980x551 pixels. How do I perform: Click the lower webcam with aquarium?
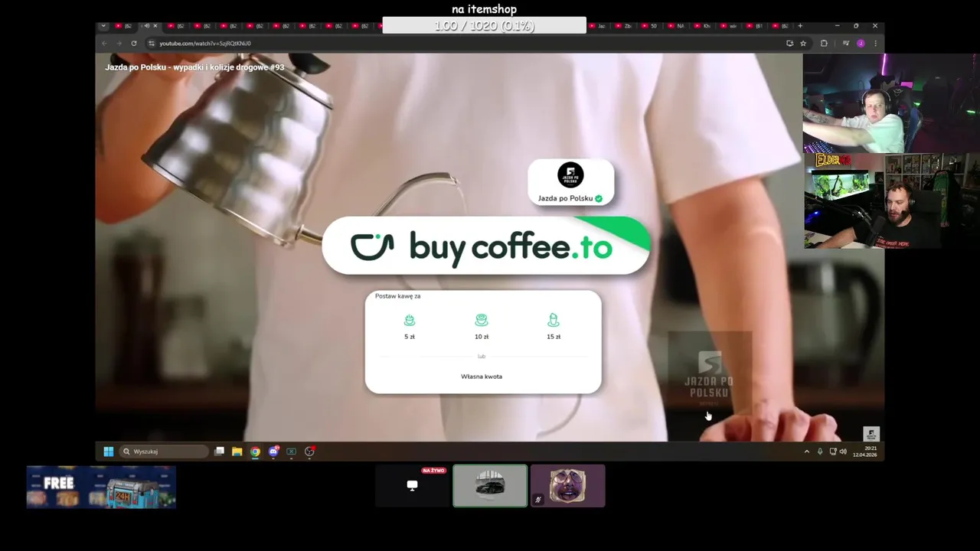[x=891, y=201]
